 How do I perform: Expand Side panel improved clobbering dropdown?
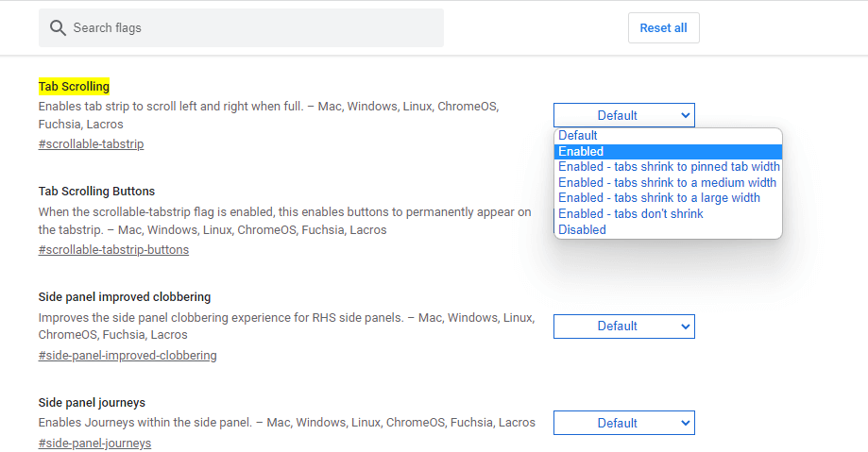(623, 326)
